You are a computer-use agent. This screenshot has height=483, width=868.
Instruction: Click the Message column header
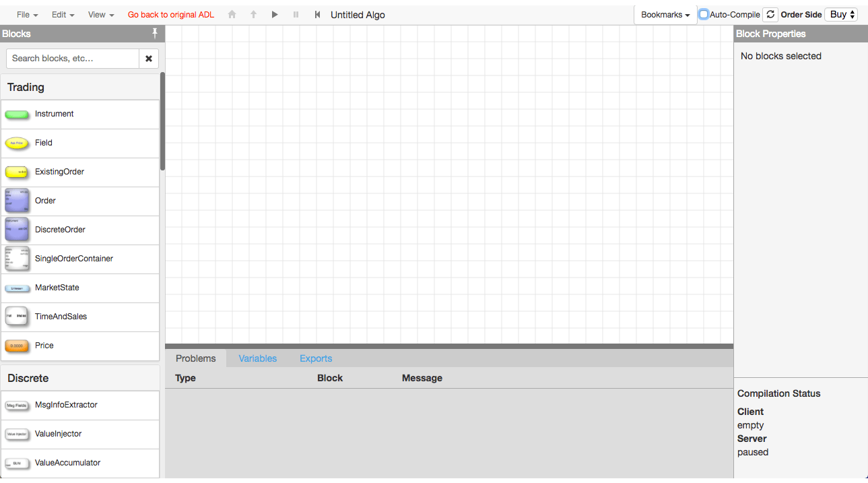click(x=422, y=378)
